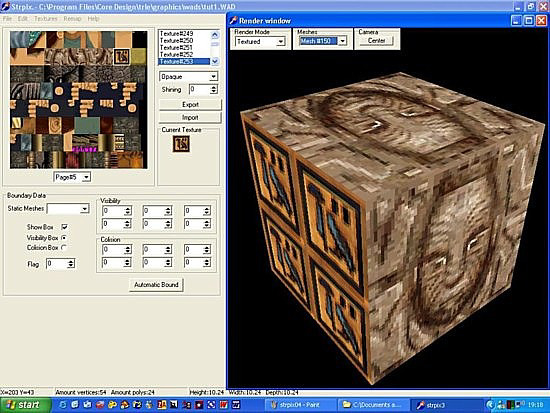Screen dimensions: 550x413
Task: Open the Render Mode Textured dropdown
Action: [x=260, y=42]
